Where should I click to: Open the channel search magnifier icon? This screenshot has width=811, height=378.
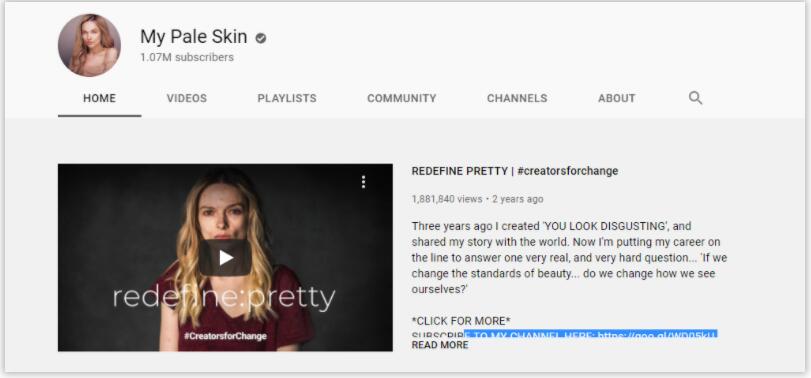[695, 98]
